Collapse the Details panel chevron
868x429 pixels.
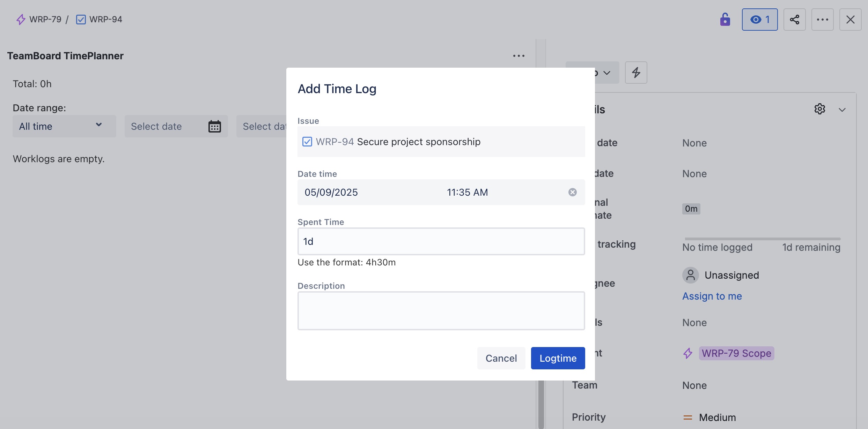[842, 110]
